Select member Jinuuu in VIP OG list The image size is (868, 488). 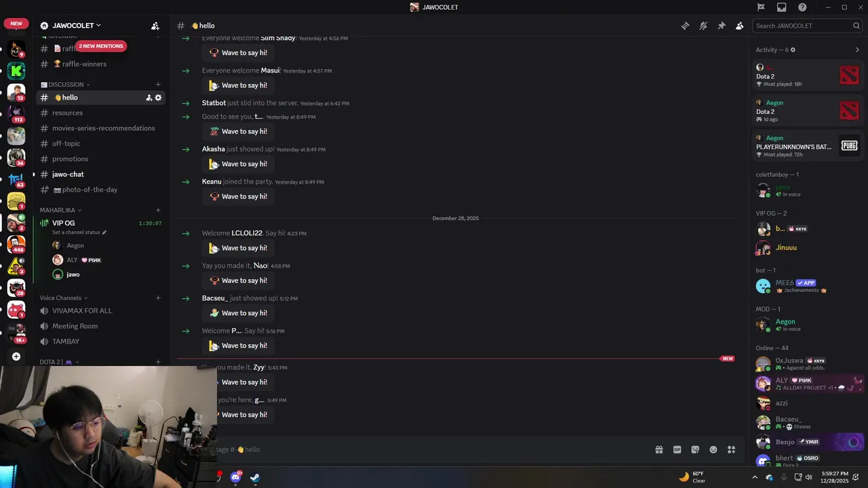click(808, 247)
